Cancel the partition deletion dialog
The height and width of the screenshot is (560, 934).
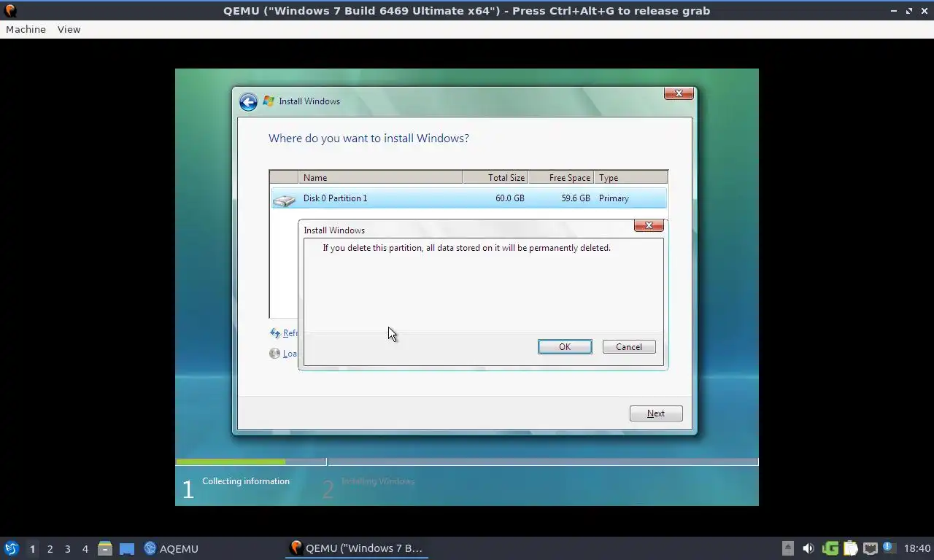point(629,347)
